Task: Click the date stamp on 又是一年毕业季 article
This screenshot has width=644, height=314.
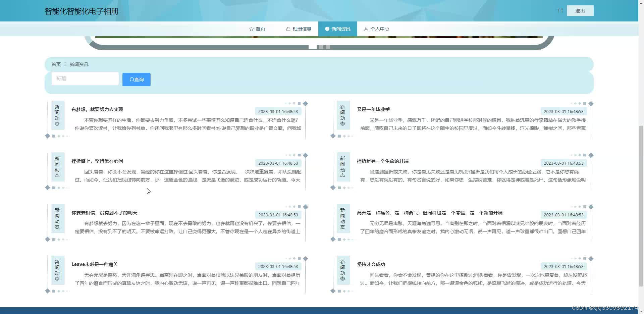Action: click(563, 112)
